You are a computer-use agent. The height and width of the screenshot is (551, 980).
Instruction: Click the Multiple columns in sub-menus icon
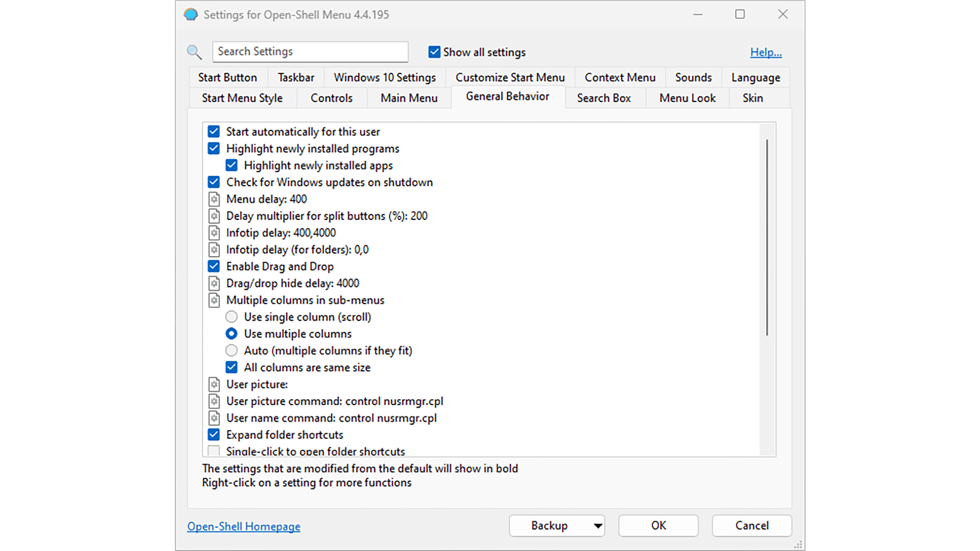[214, 300]
